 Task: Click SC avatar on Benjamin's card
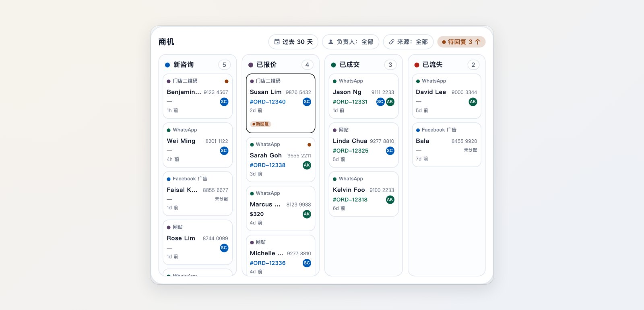(x=224, y=102)
